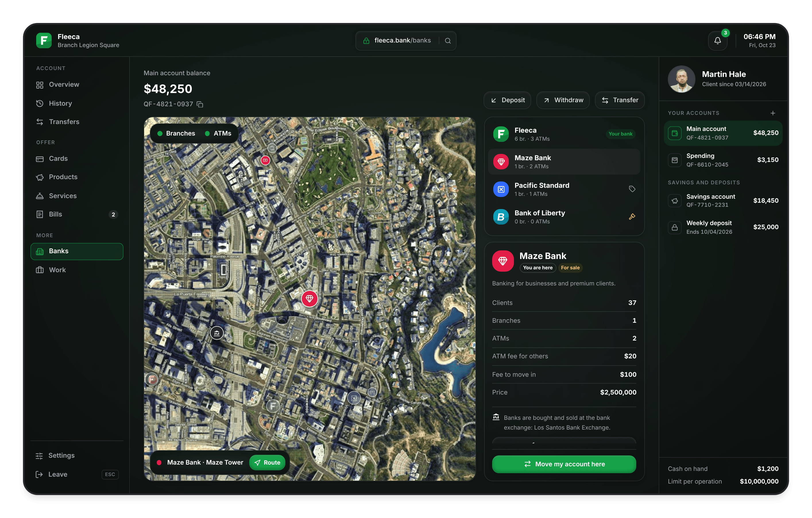Copy account number QF-4821-0937 icon

(x=200, y=104)
